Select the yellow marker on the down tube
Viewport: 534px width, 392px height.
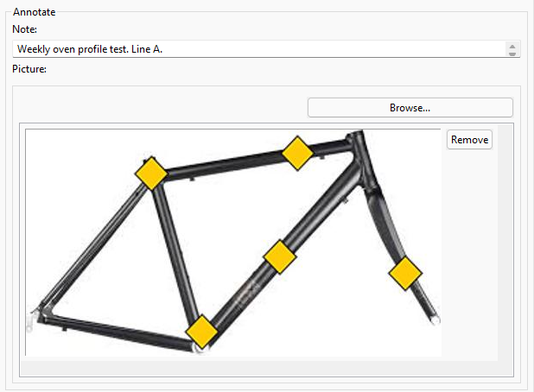pos(280,256)
